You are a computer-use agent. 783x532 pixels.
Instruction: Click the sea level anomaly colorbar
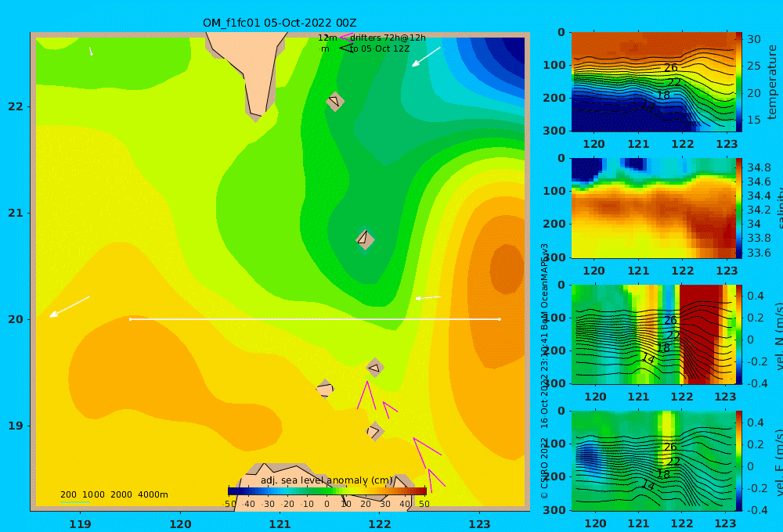327,491
